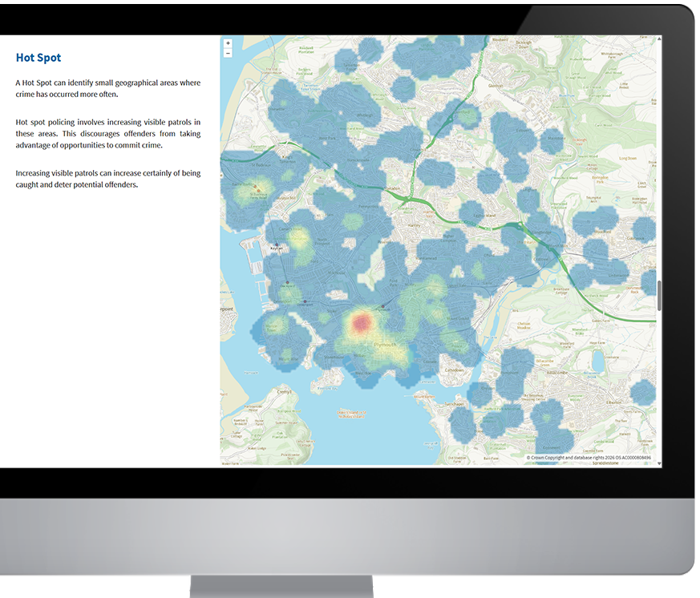Click the scroll up arrow beside map
The width and height of the screenshot is (700, 598).
click(x=659, y=38)
